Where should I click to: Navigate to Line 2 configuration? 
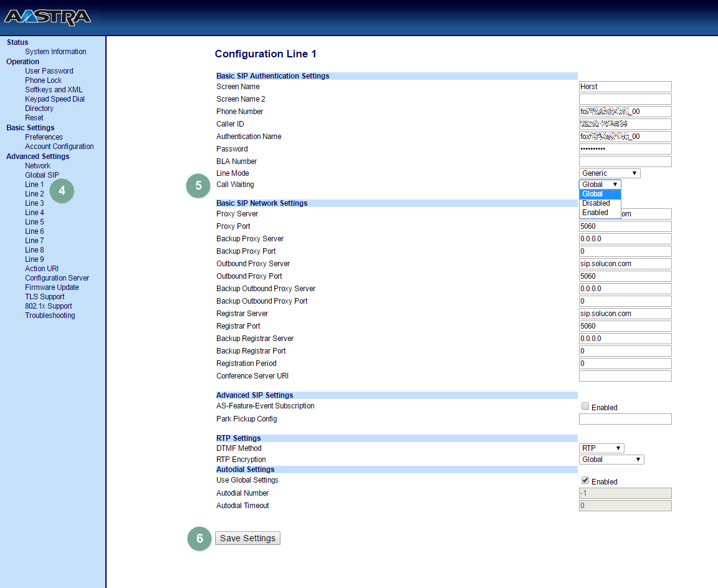point(34,194)
